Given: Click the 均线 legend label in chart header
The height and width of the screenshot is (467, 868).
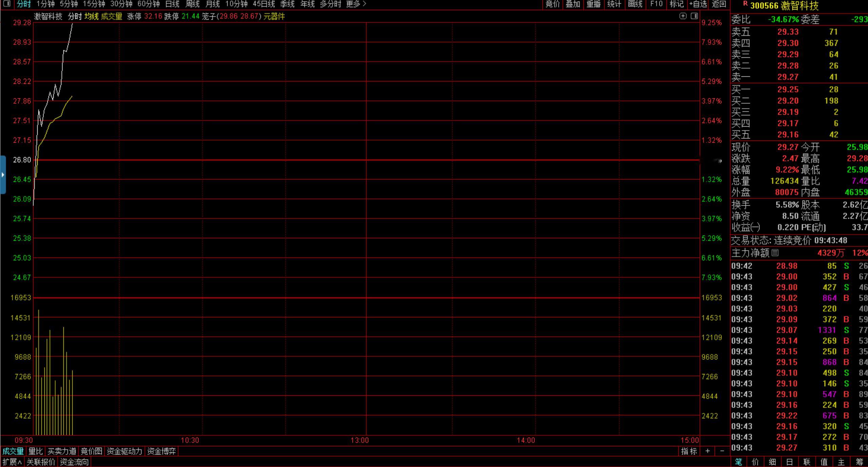Looking at the screenshot, I should [x=91, y=16].
